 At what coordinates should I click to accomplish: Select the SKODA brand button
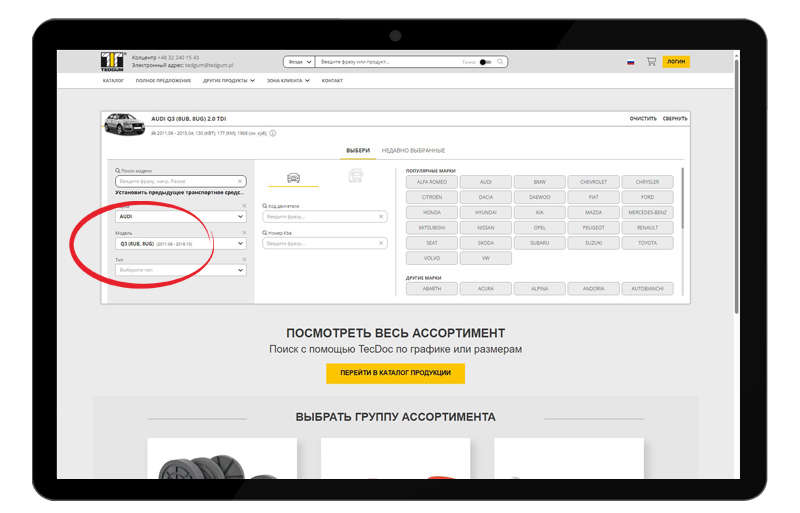[x=486, y=243]
